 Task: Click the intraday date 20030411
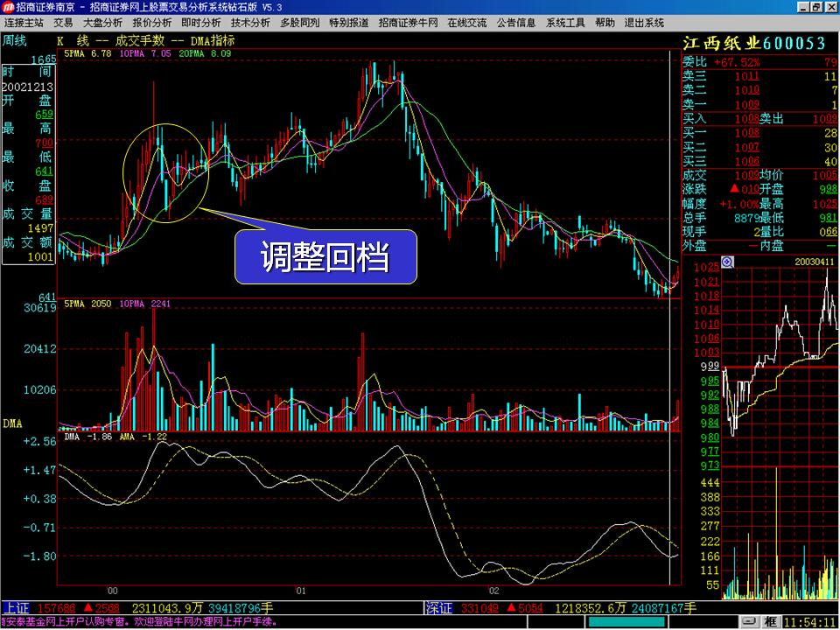point(815,262)
